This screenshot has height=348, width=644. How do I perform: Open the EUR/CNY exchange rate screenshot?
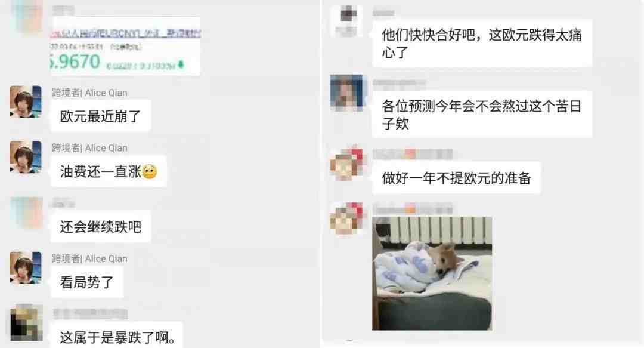(x=125, y=46)
